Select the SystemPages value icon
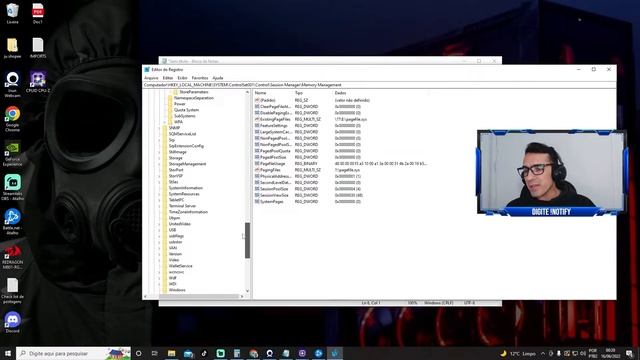Viewport: 640px width, 360px height. point(257,202)
